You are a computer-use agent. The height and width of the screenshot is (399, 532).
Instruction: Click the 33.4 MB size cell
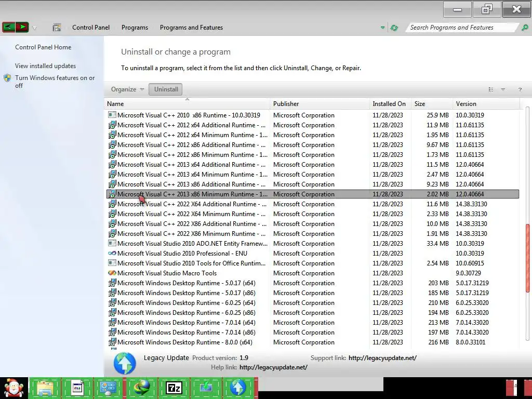tap(437, 243)
